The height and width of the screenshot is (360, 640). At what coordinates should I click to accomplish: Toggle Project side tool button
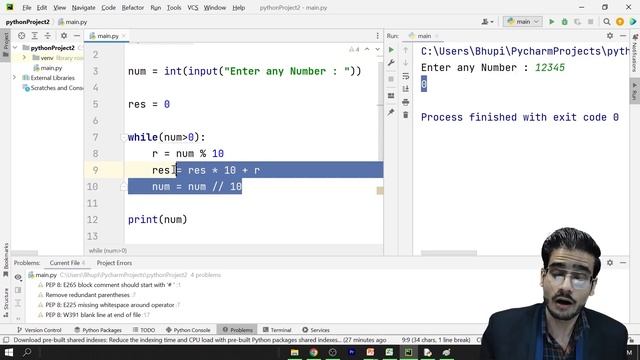[x=5, y=45]
